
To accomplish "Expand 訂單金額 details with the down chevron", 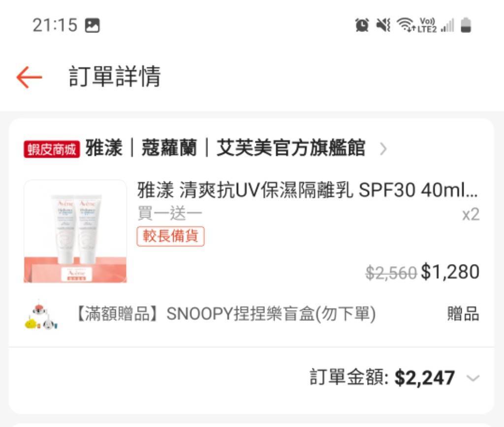I will 473,378.
